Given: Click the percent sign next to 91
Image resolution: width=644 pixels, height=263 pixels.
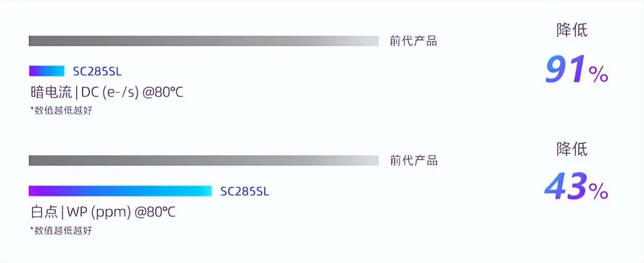Looking at the screenshot, I should coord(598,75).
